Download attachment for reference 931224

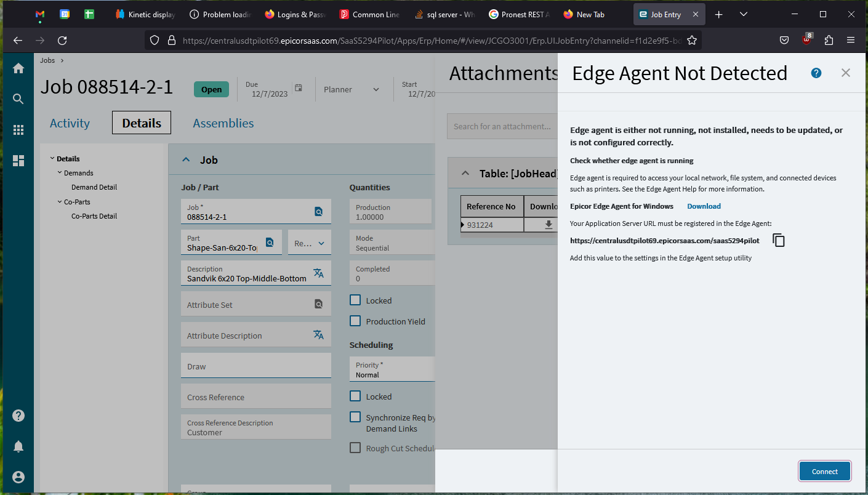[x=549, y=225]
